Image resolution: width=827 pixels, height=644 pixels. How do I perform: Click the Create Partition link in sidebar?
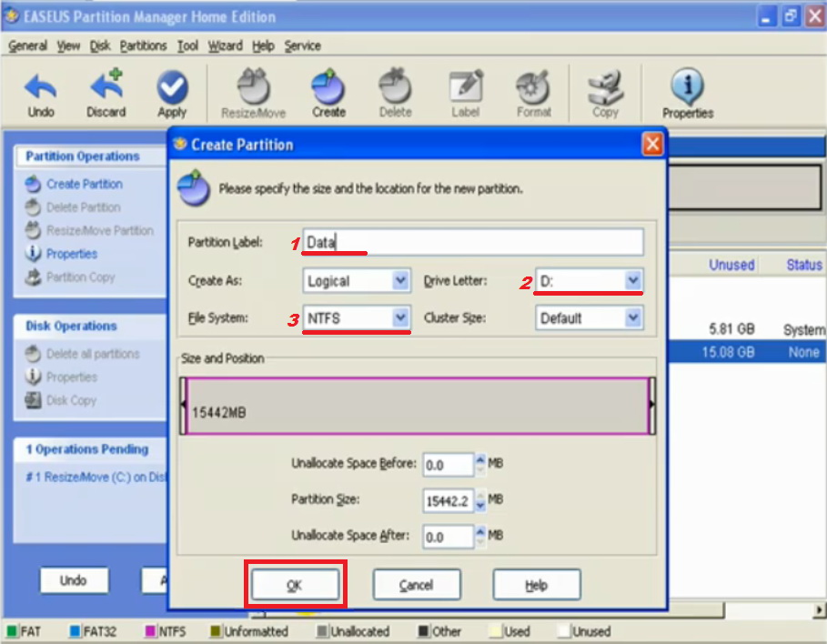tap(85, 184)
